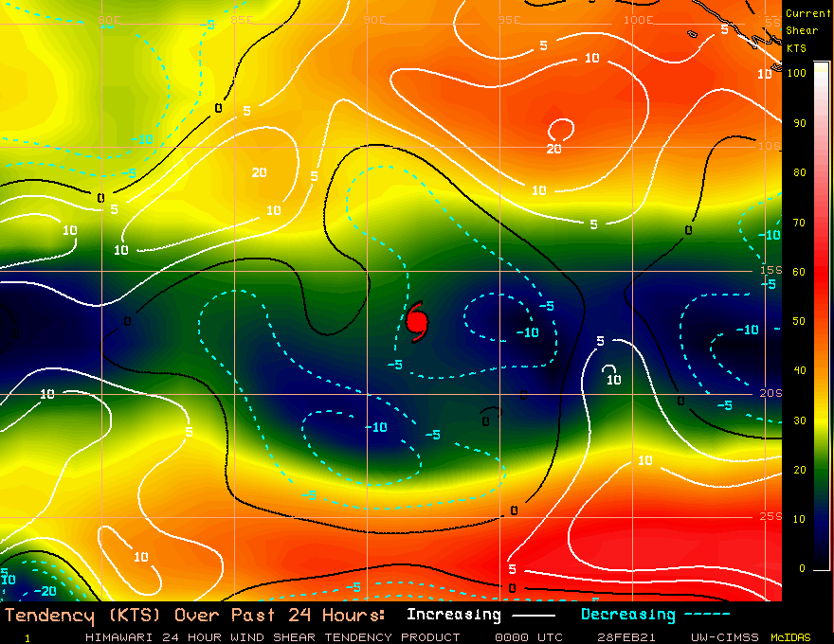Viewport: 834px width, 644px height.
Task: Click the '20' contour label near 10S line
Action: point(553,149)
